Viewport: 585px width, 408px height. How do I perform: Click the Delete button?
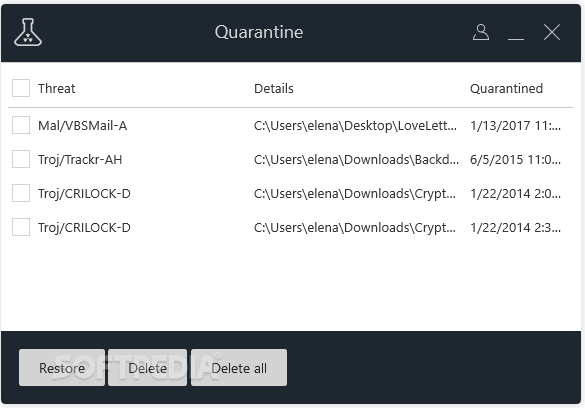147,368
